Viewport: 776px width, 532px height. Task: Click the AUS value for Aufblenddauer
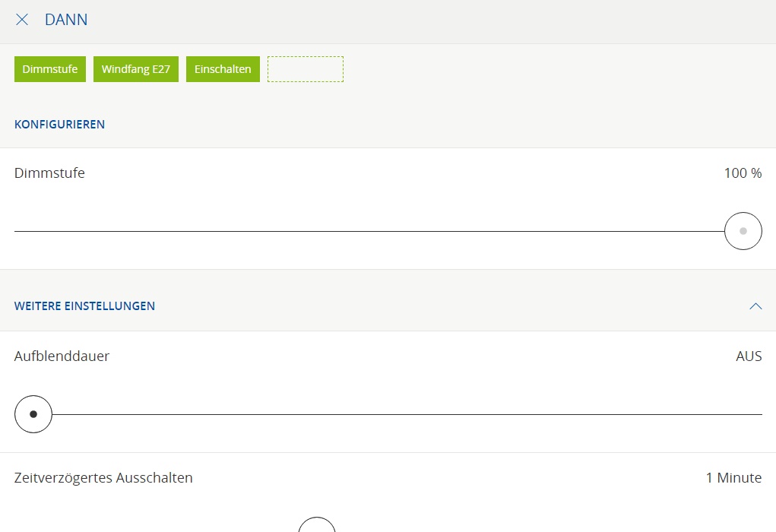click(x=749, y=356)
